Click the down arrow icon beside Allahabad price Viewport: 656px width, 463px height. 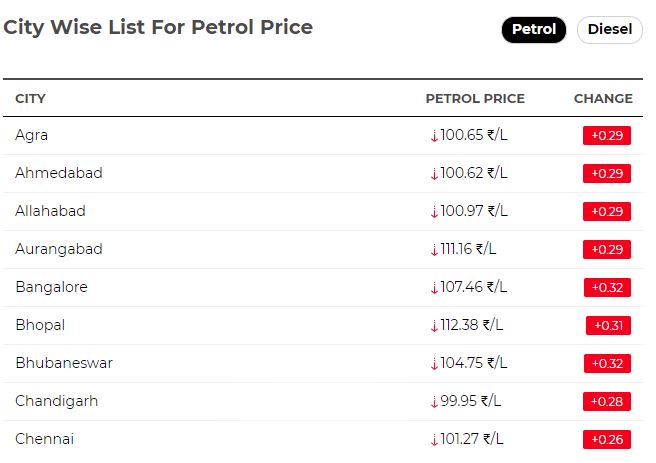click(434, 212)
